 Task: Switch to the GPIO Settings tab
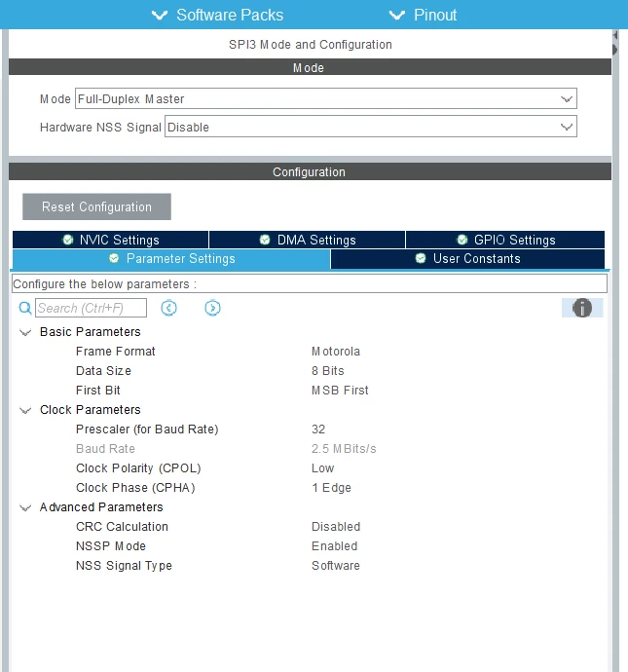(505, 240)
